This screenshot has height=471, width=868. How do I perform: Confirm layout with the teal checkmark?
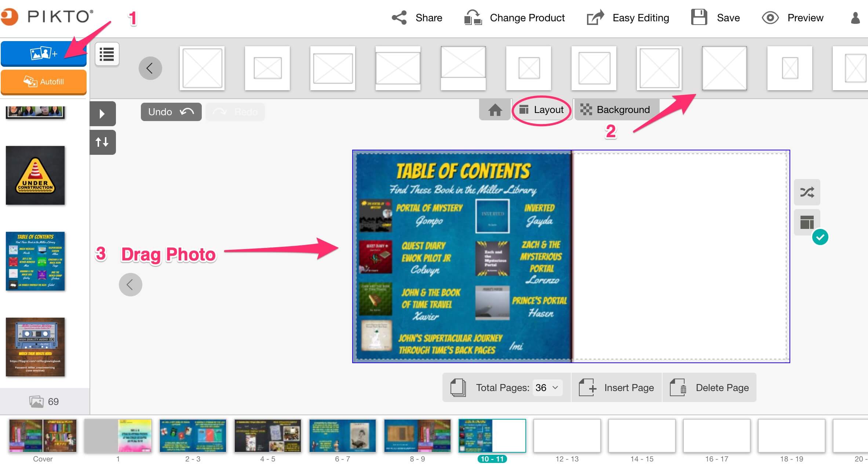click(821, 237)
